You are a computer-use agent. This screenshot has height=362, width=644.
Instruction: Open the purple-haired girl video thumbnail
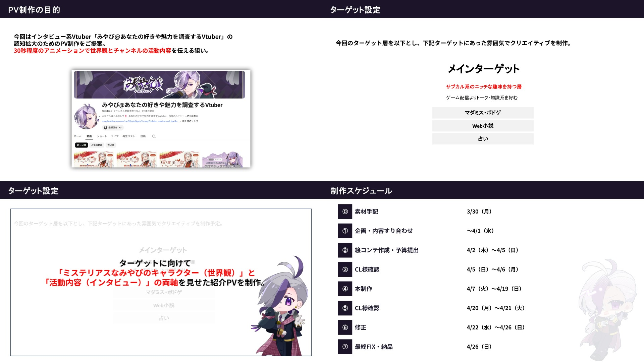point(222,160)
